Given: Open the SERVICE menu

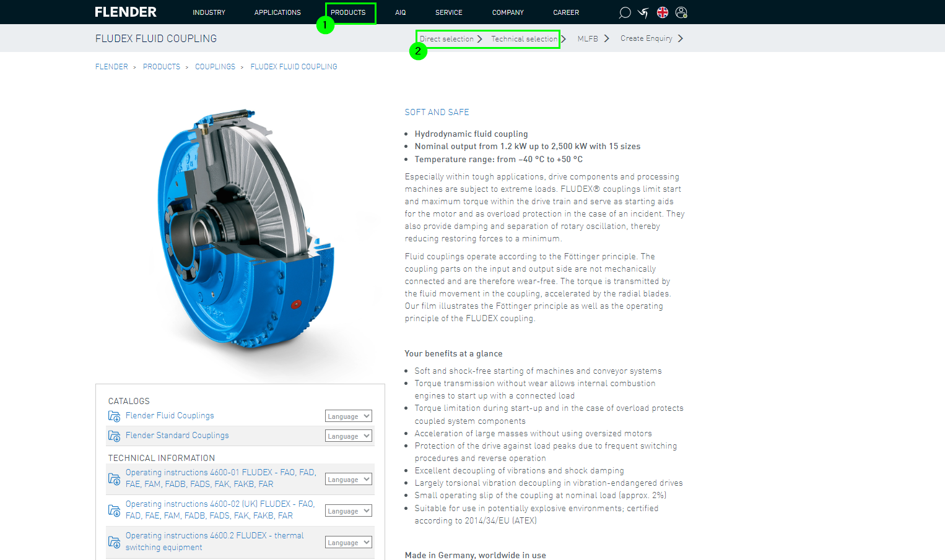Looking at the screenshot, I should [x=449, y=12].
